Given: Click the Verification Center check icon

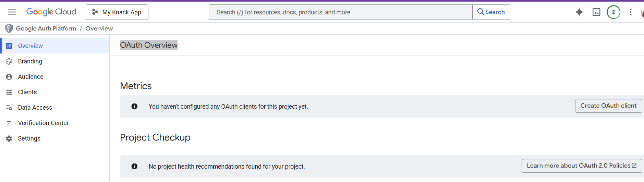Looking at the screenshot, I should click(9, 123).
